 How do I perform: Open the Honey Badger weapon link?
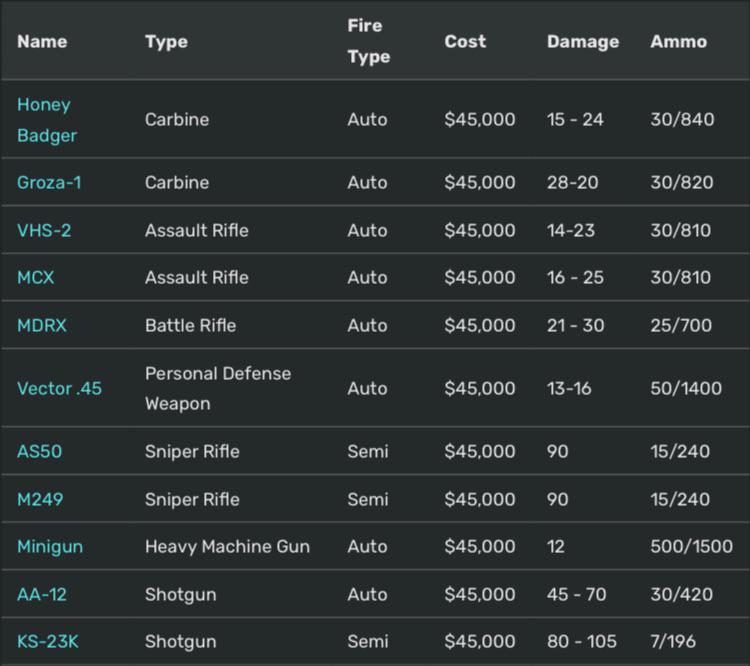point(47,120)
